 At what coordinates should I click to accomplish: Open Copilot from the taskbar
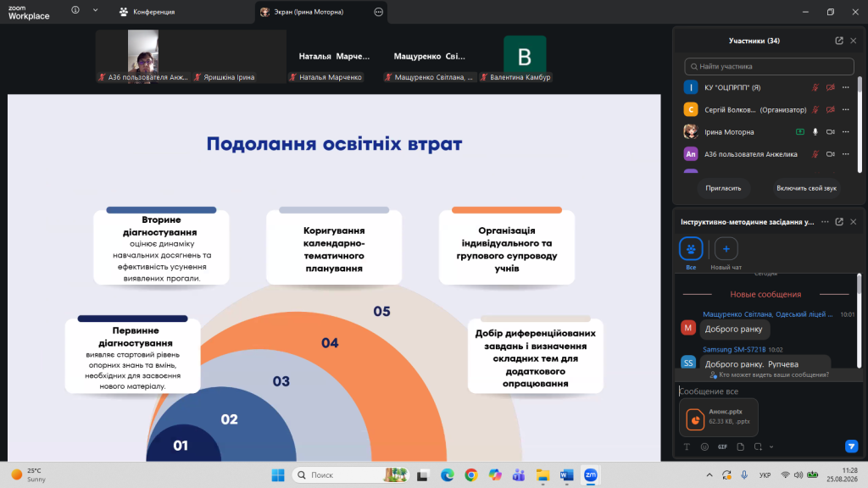495,474
